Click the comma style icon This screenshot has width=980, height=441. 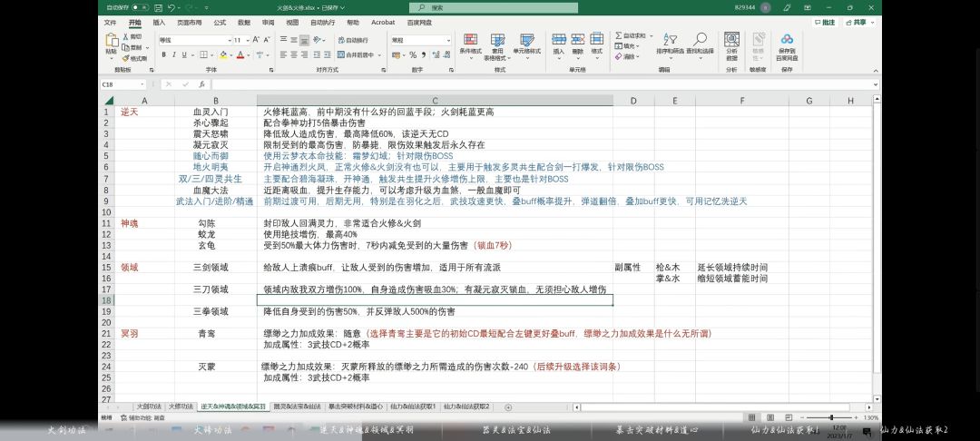pyautogui.click(x=423, y=55)
